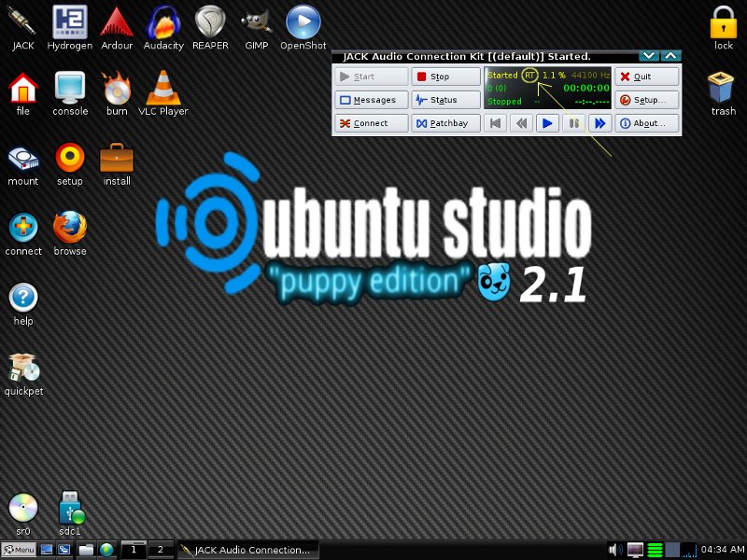Switch to virtual desktop 1
This screenshot has width=747, height=560.
point(134,550)
